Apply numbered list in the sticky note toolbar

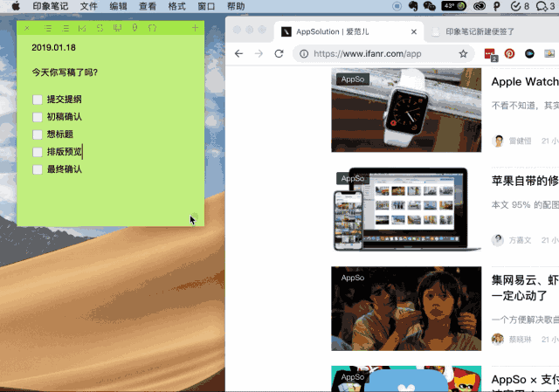[x=66, y=28]
